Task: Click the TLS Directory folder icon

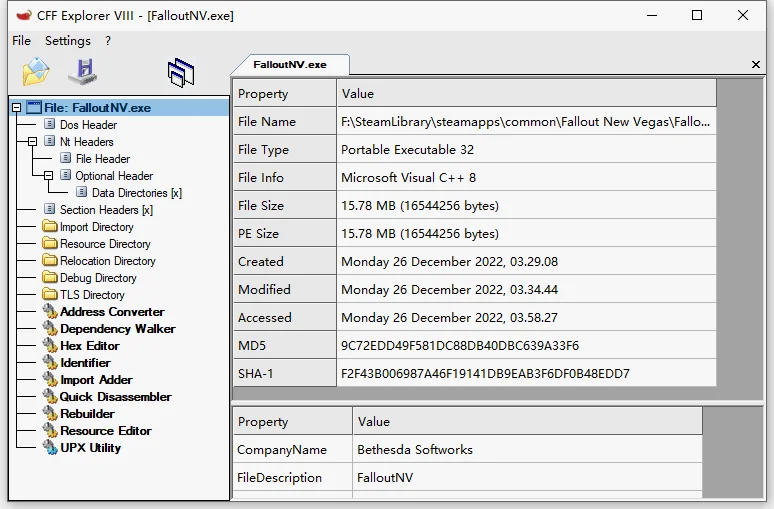Action: (50, 294)
